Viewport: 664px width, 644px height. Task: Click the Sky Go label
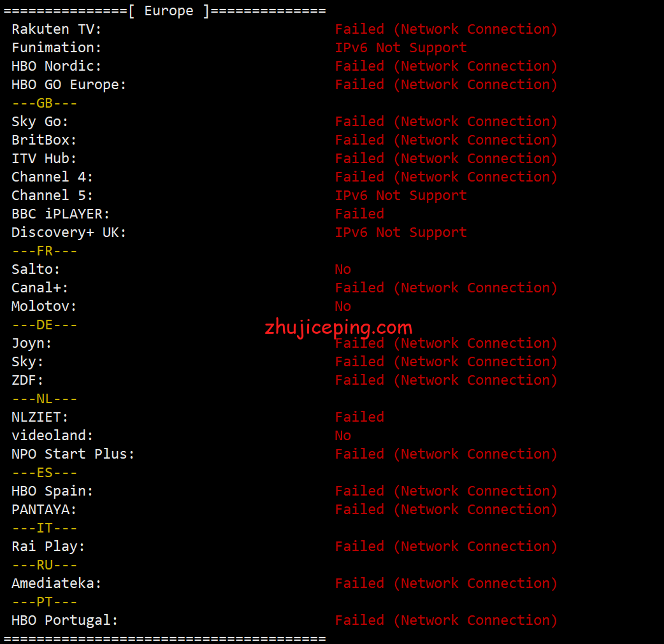coord(40,122)
